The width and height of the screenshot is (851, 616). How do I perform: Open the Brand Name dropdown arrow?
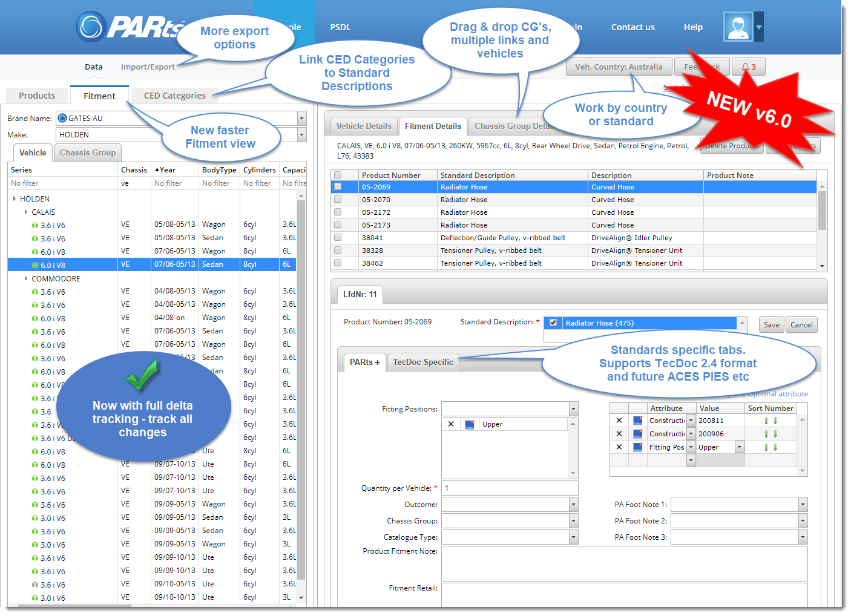(302, 118)
